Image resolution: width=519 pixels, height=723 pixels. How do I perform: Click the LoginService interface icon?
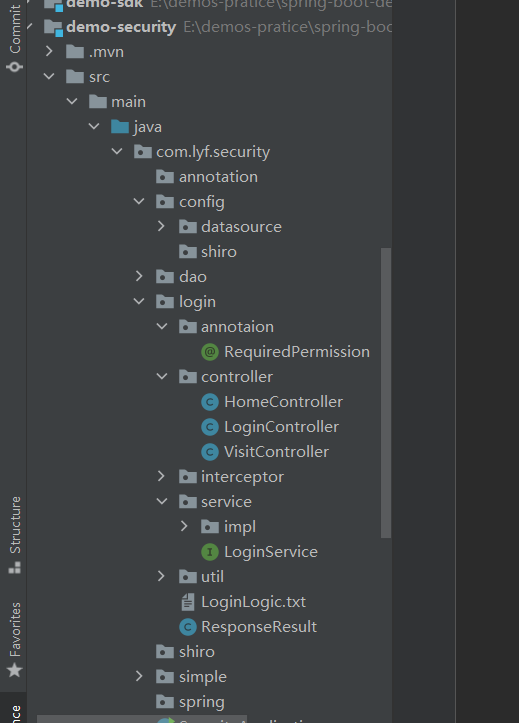pyautogui.click(x=210, y=551)
